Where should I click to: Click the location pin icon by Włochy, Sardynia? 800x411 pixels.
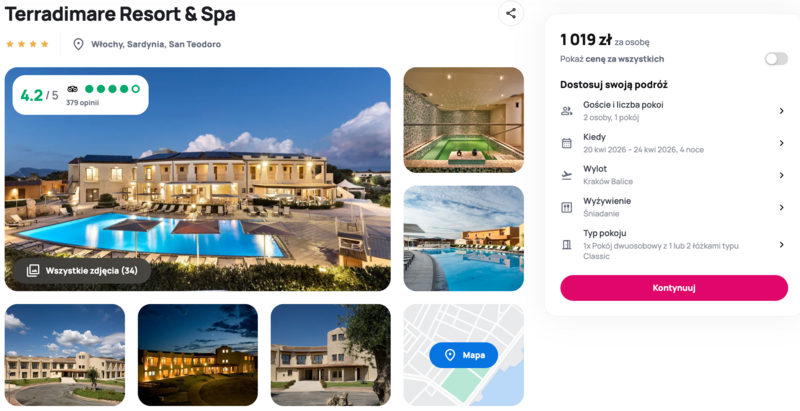pos(78,44)
